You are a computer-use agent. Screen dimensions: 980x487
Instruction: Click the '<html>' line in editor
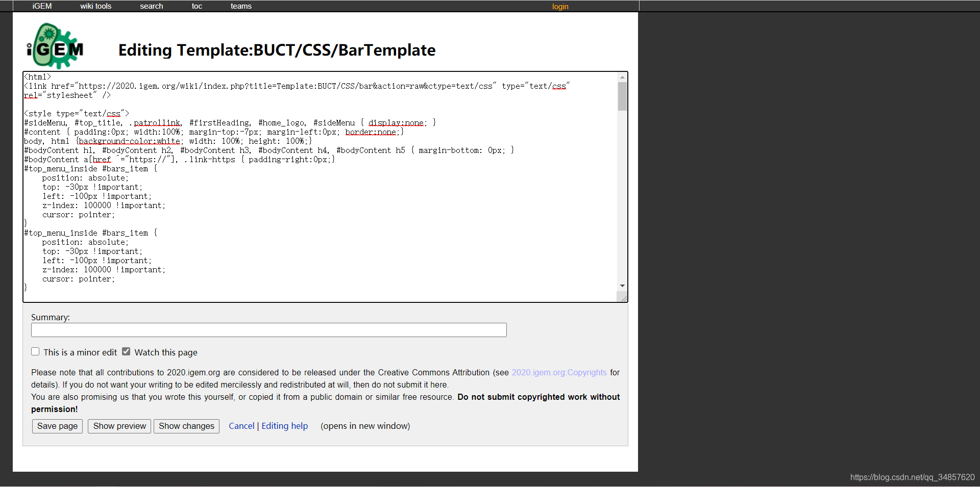tap(37, 77)
